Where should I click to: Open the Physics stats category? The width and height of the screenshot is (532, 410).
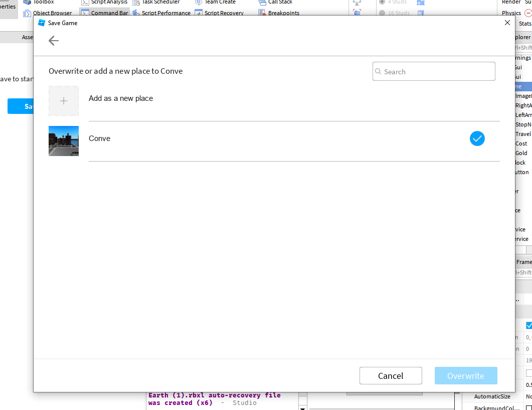click(x=511, y=13)
